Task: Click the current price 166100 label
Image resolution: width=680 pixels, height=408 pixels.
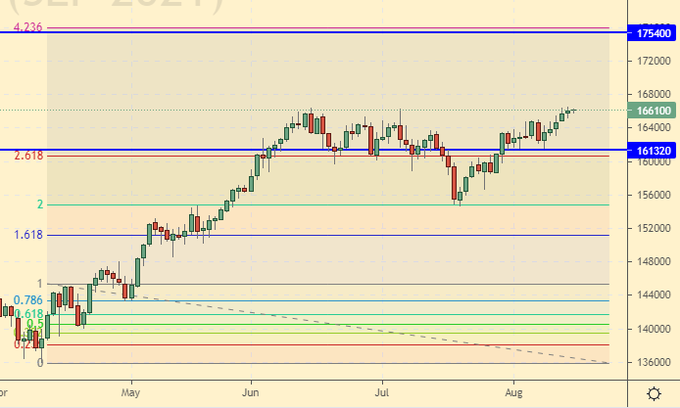Action: point(652,110)
